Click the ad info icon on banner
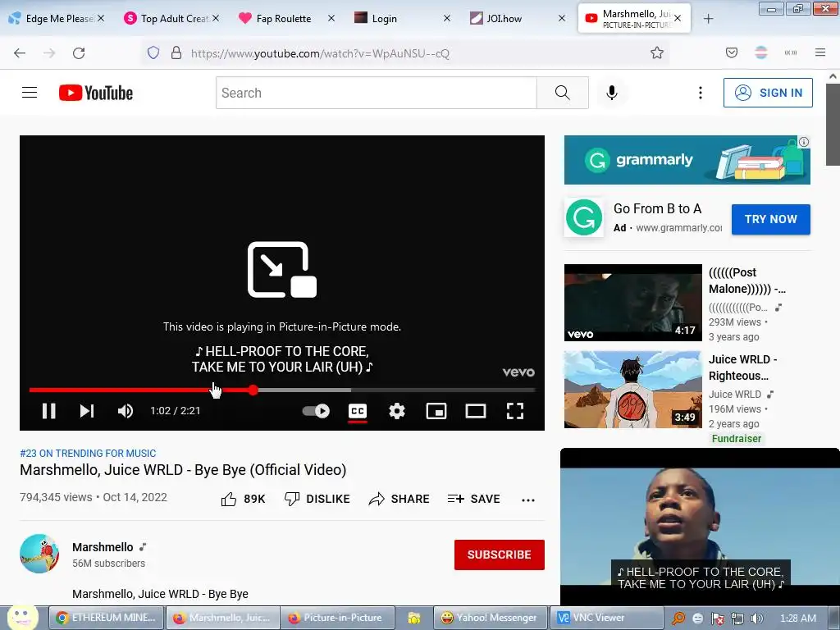The width and height of the screenshot is (840, 630). [804, 142]
